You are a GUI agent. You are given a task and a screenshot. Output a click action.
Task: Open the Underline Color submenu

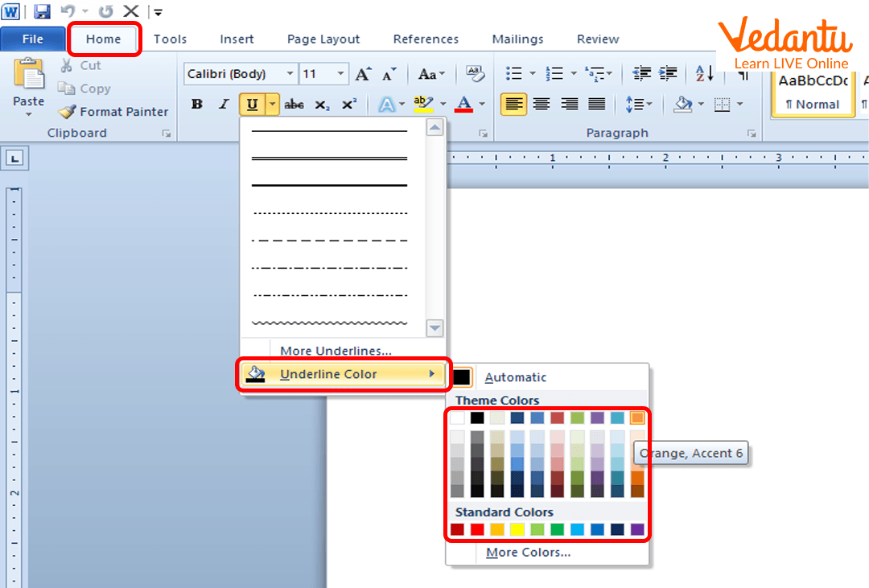(344, 374)
